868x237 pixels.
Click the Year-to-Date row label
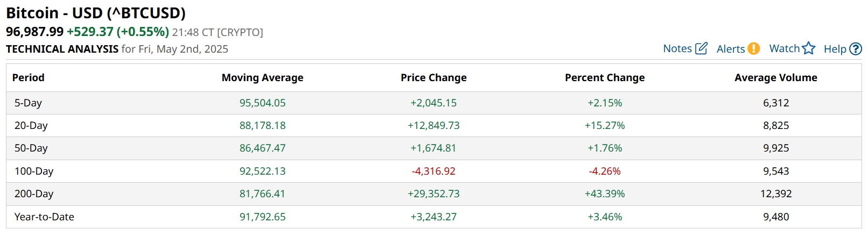coord(44,217)
